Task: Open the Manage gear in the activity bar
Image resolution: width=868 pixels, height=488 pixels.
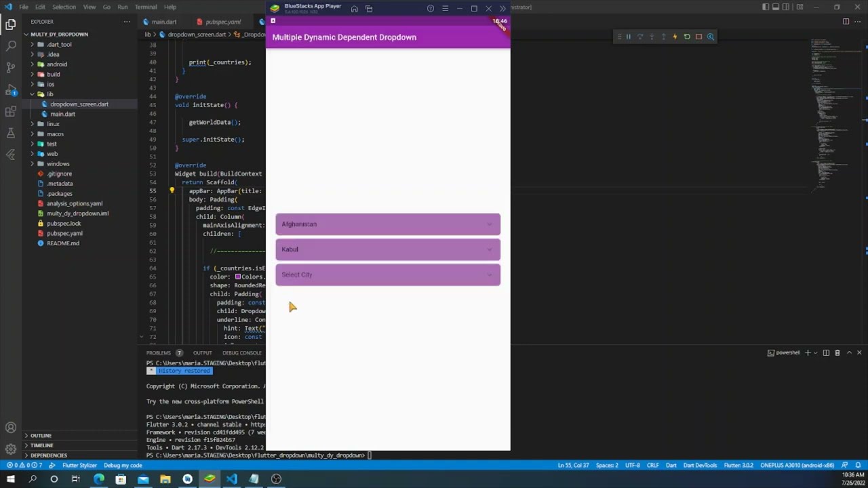Action: point(10,449)
